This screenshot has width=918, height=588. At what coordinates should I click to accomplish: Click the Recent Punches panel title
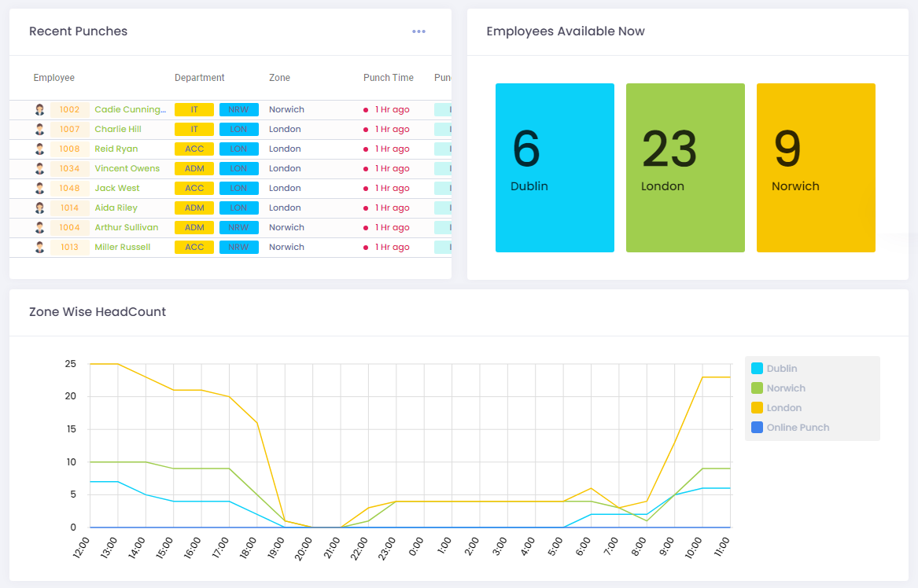(79, 31)
